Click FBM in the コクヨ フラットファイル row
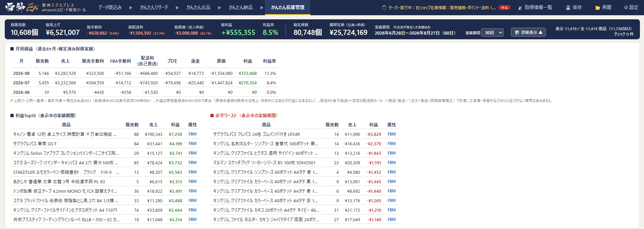The image size is (644, 229). 193,201
